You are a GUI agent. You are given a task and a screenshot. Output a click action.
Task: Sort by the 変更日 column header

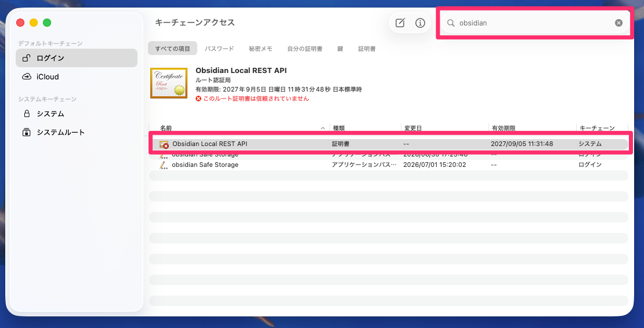(413, 128)
